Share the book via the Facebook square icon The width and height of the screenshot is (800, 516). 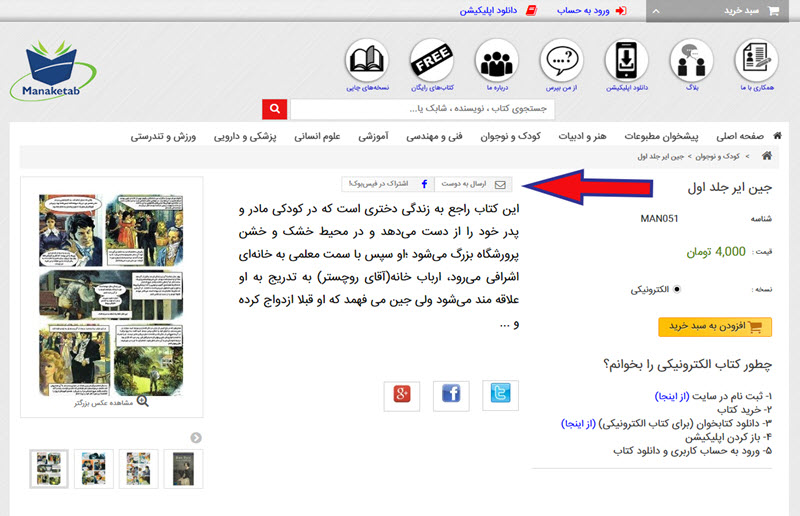pyautogui.click(x=451, y=396)
